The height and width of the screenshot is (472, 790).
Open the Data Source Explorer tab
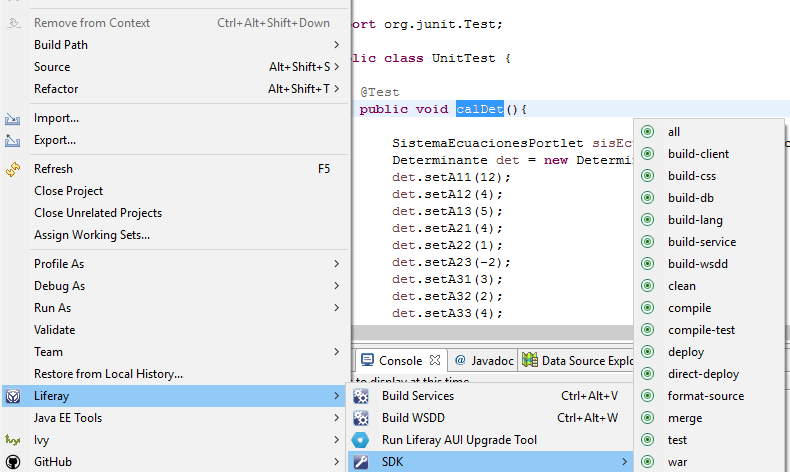pos(577,361)
